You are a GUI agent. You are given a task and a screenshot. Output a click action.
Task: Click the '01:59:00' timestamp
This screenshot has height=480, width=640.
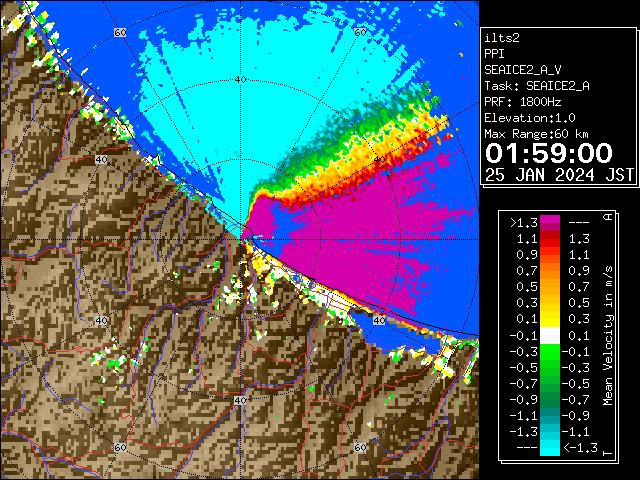coord(549,153)
